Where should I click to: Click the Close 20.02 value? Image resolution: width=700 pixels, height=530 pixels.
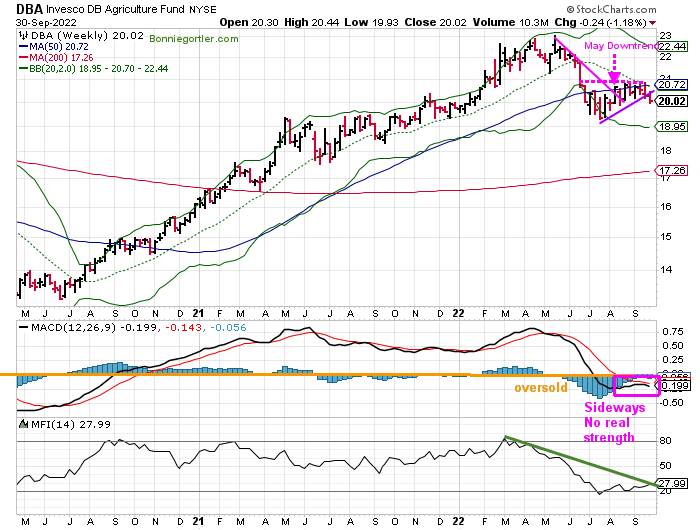(435, 22)
